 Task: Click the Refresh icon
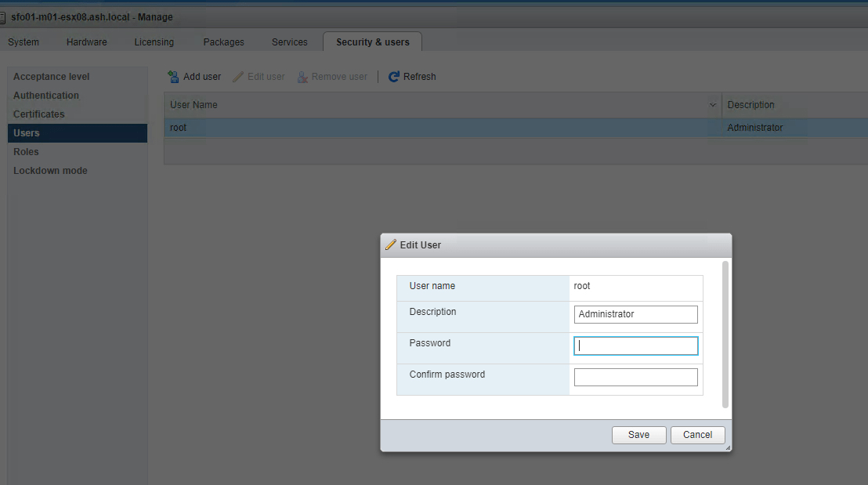[x=393, y=76]
